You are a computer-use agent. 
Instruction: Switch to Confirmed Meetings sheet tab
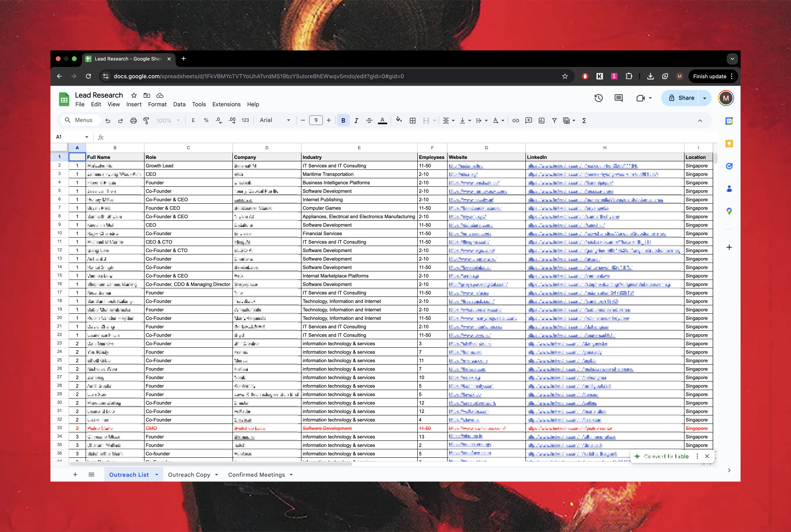tap(256, 475)
